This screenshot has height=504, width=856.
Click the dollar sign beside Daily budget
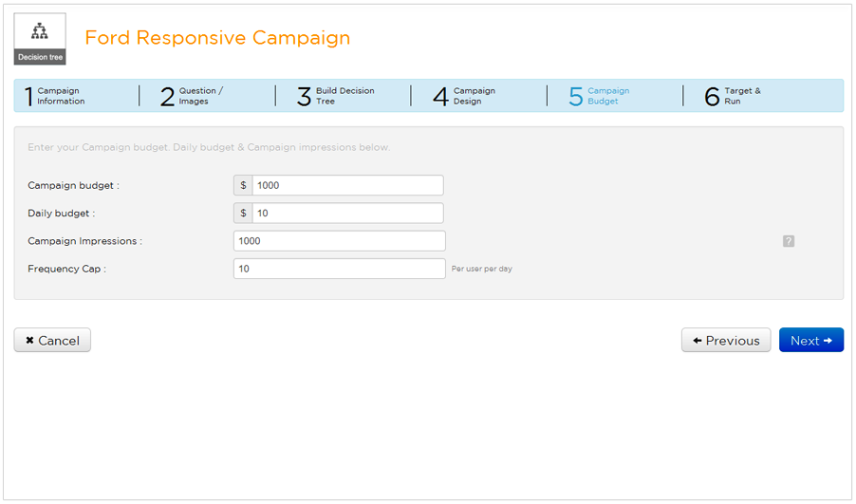pos(243,214)
